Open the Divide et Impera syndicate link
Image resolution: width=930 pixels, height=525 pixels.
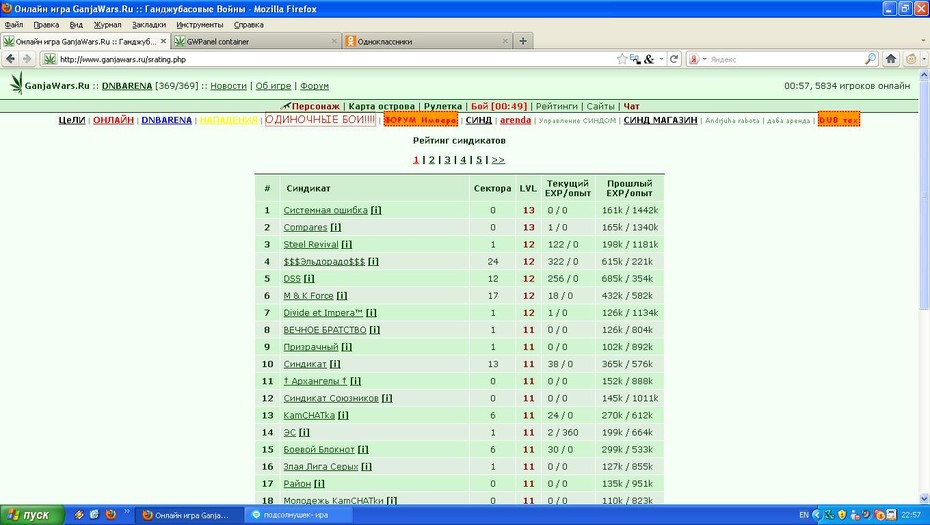click(x=323, y=313)
